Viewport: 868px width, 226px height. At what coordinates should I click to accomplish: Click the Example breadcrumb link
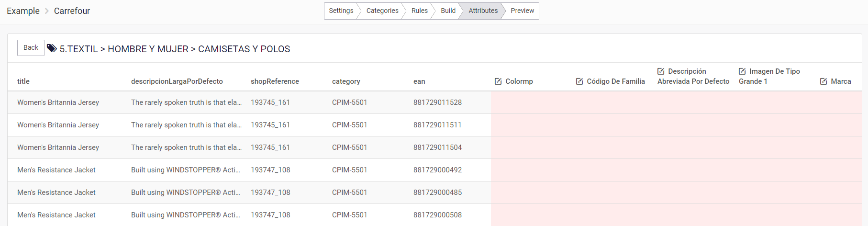click(x=23, y=11)
